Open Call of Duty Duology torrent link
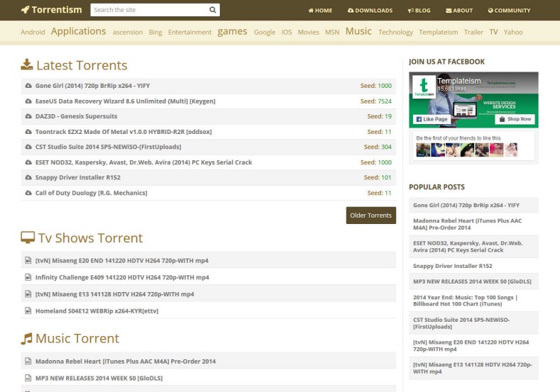Viewport: 560px width, 392px height. 91,193
